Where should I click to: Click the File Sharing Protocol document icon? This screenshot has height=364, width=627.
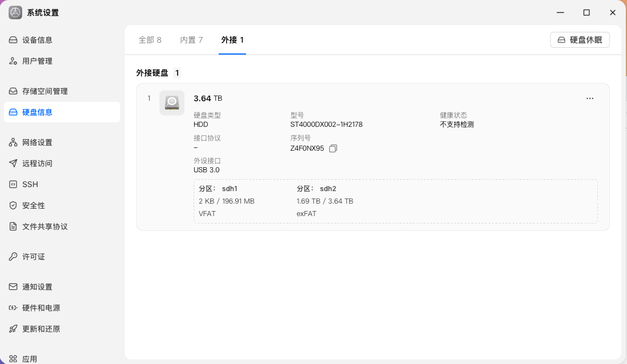tap(13, 226)
